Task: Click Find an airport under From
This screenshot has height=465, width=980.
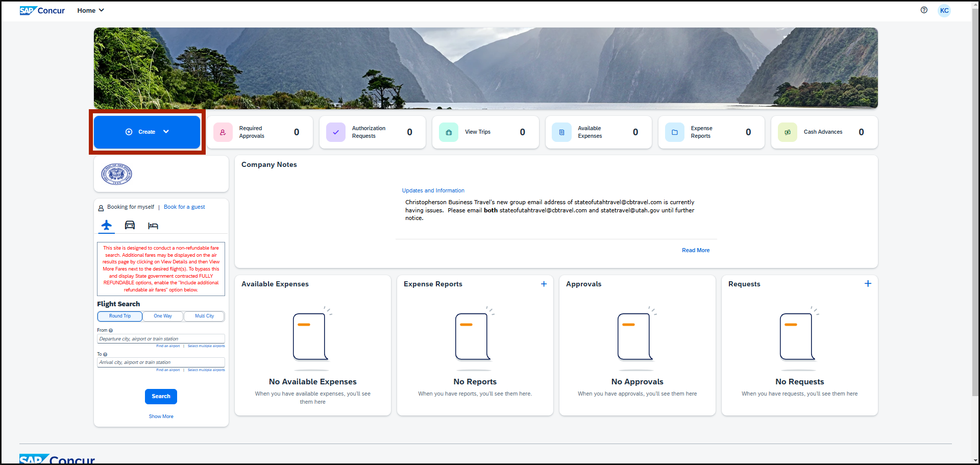Action: [x=168, y=346]
